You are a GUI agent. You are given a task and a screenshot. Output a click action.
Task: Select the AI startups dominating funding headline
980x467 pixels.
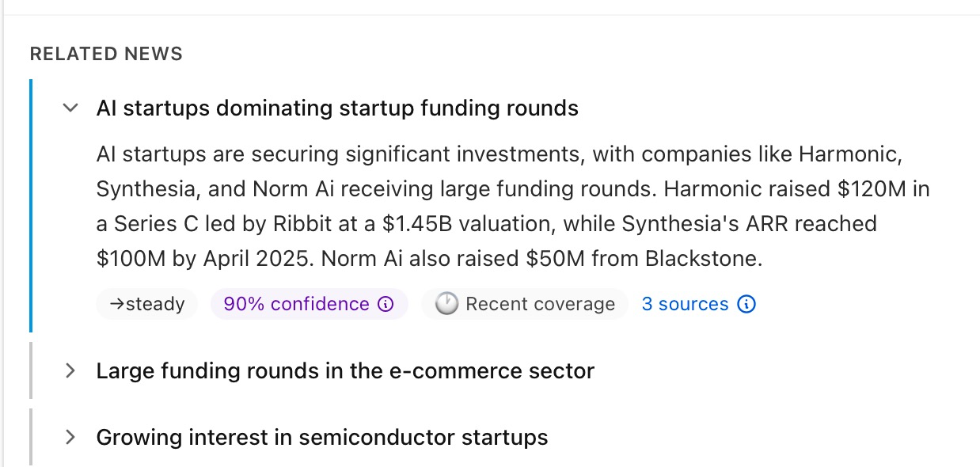point(337,108)
